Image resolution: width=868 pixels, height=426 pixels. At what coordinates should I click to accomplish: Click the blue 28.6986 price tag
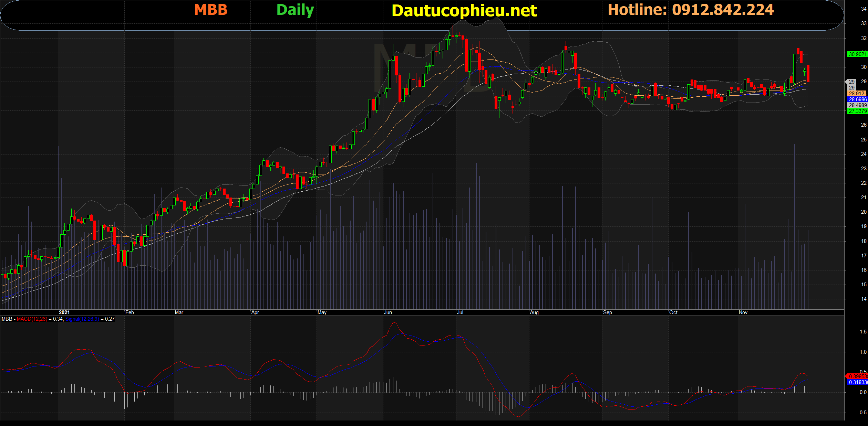click(857, 99)
